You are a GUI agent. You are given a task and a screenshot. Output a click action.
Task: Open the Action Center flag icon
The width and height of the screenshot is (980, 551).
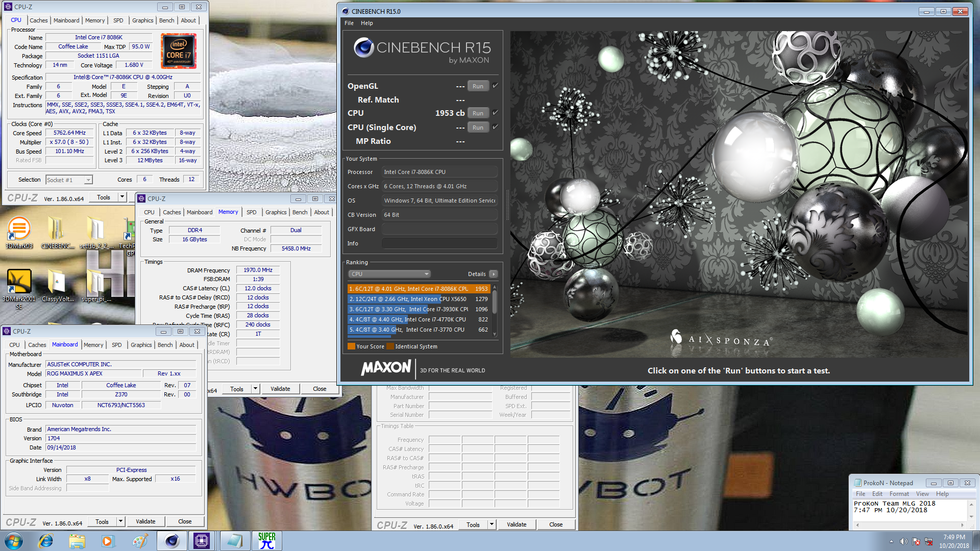[x=916, y=541]
